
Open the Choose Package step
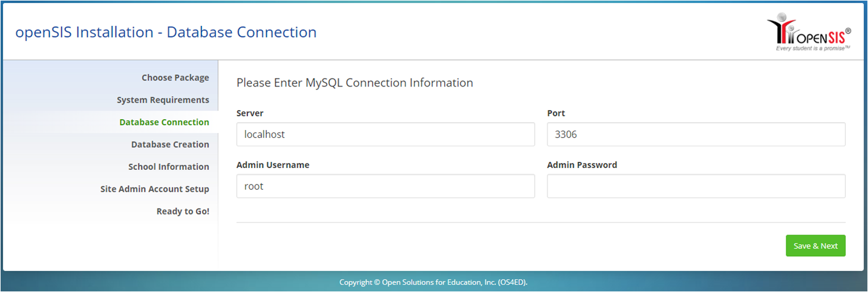tap(175, 77)
